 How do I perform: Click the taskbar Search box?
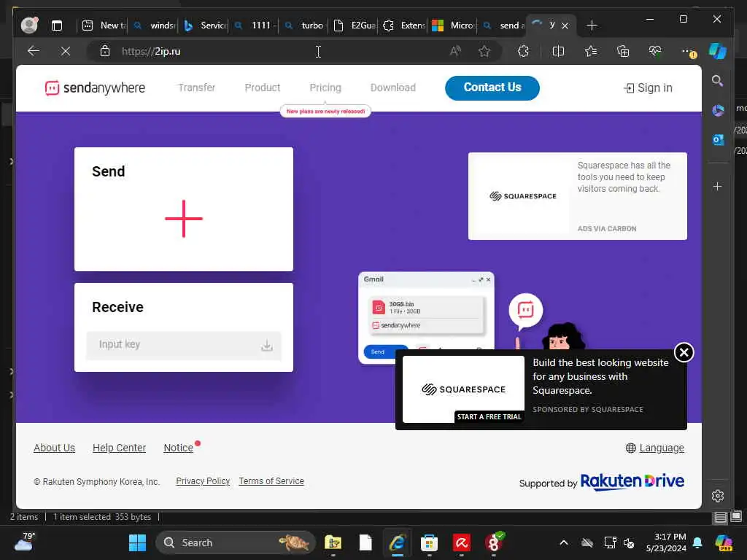pos(236,542)
